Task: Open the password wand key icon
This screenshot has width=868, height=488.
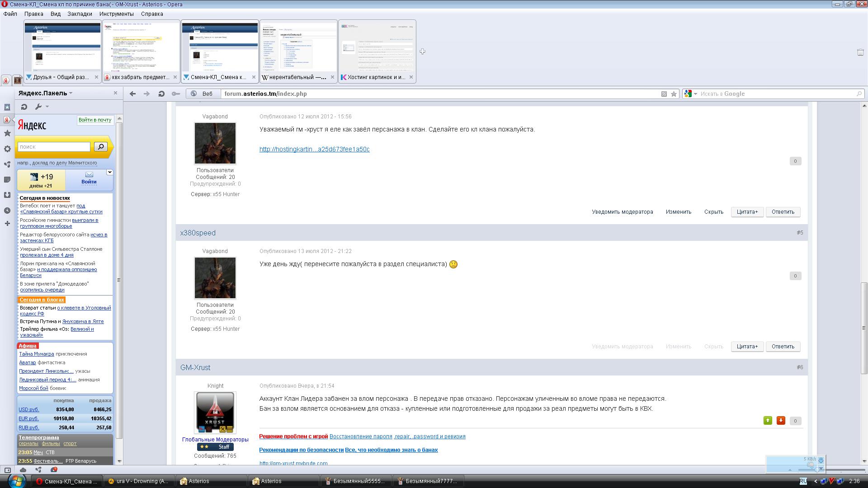Action: pos(175,94)
